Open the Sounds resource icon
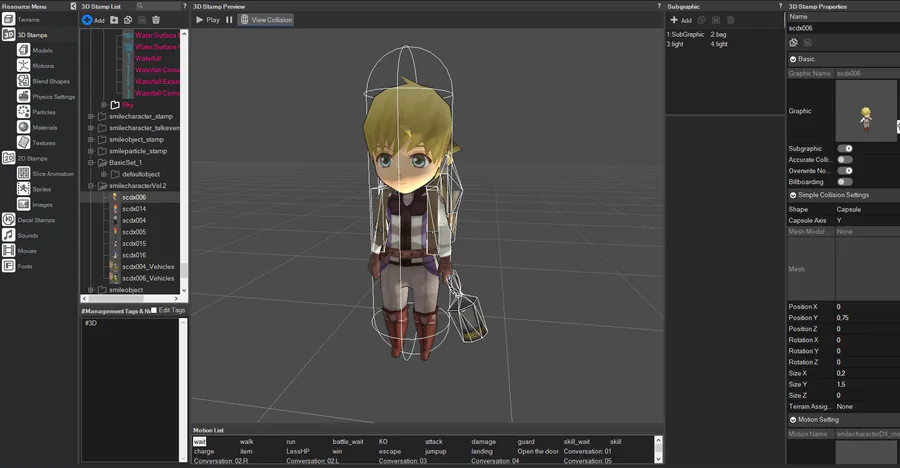 (x=9, y=235)
